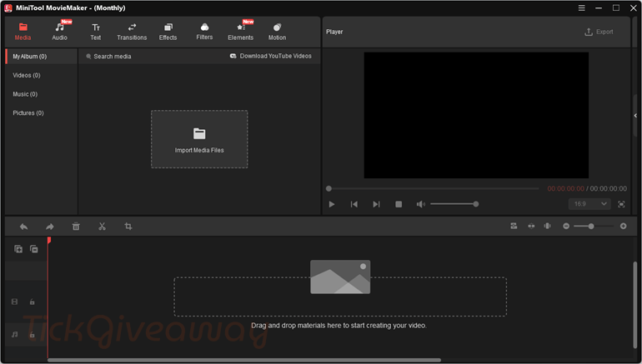This screenshot has width=642, height=364.
Task: Click the red timeline playhead marker
Action: [48, 241]
